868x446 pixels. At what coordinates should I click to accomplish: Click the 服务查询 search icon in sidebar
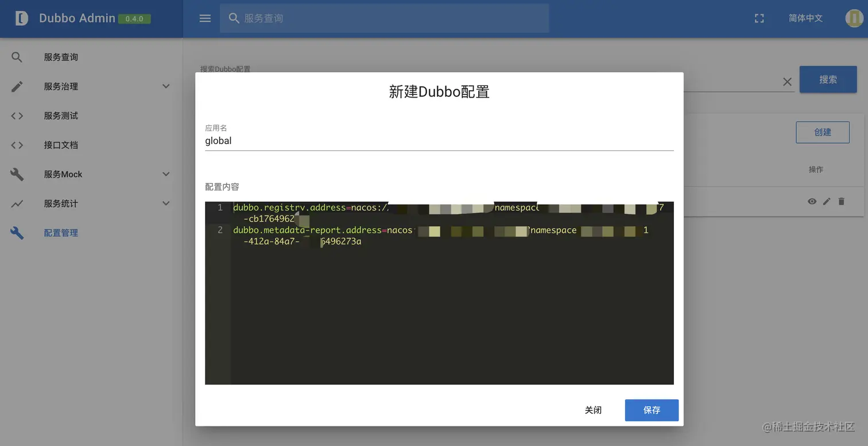(17, 57)
